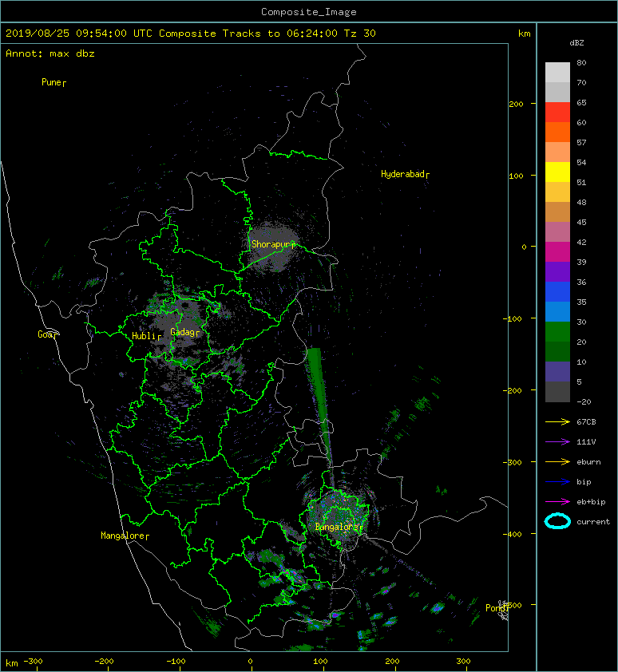Click the blue 36-35 dBZ swatch
Screen dimensions: 618x672
coord(557,291)
